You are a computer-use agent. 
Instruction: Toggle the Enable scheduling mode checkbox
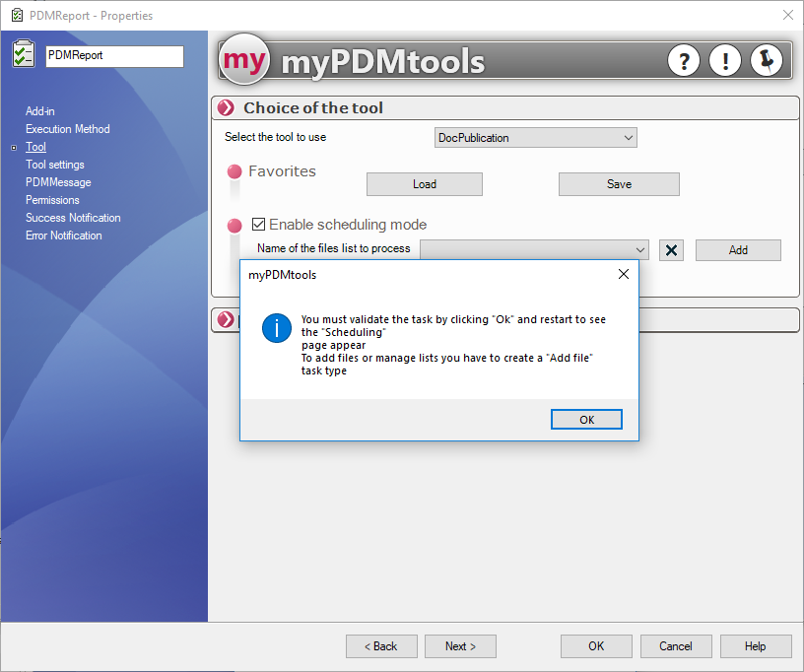pyautogui.click(x=259, y=225)
